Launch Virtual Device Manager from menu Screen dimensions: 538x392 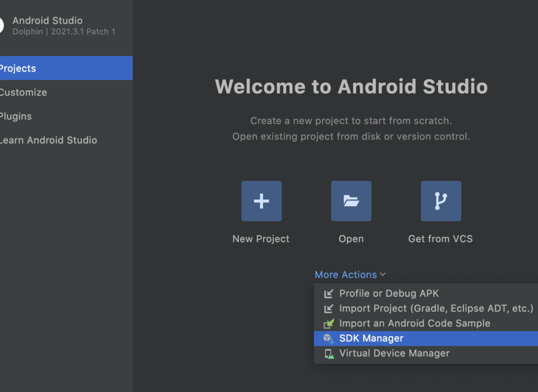pyautogui.click(x=426, y=353)
